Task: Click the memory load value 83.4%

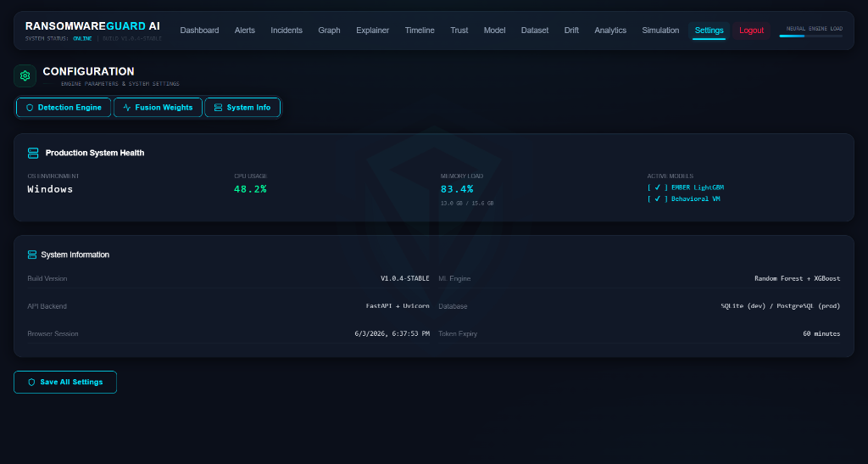Action: [x=457, y=189]
